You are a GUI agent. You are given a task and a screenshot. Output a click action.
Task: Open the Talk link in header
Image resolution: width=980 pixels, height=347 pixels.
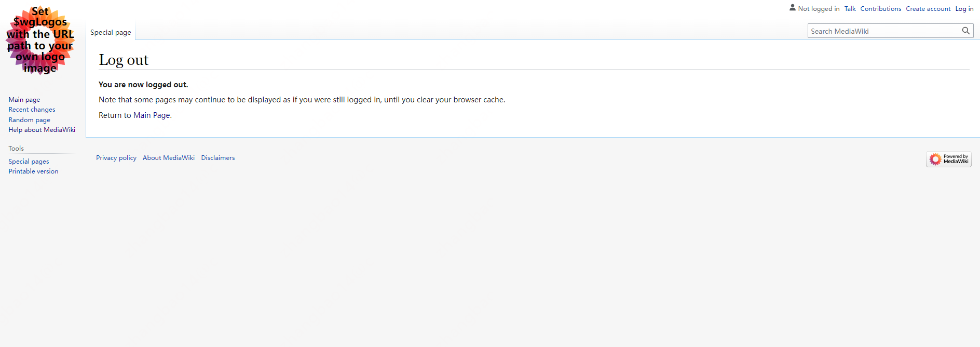(x=850, y=9)
